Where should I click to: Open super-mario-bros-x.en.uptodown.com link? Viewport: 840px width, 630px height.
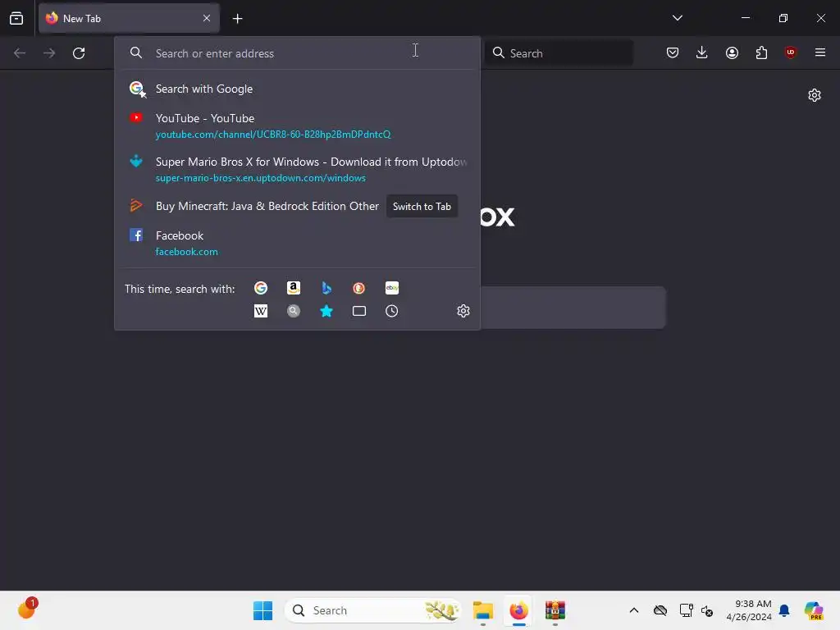pyautogui.click(x=260, y=178)
